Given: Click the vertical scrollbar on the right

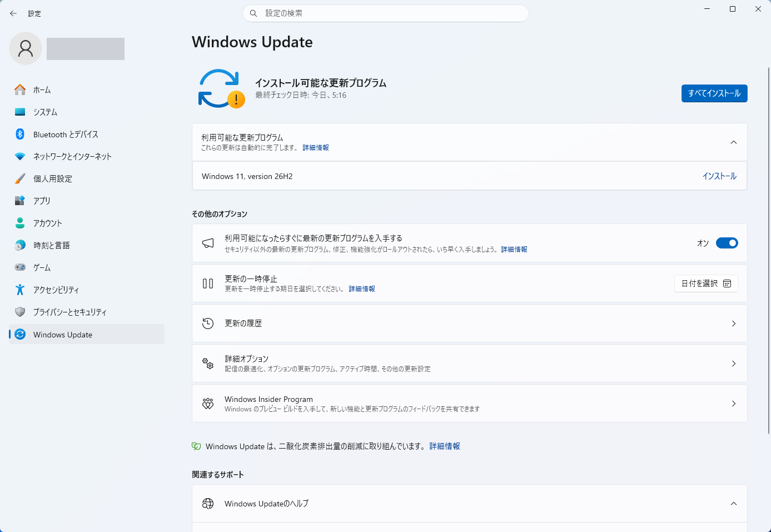Looking at the screenshot, I should pos(769,250).
